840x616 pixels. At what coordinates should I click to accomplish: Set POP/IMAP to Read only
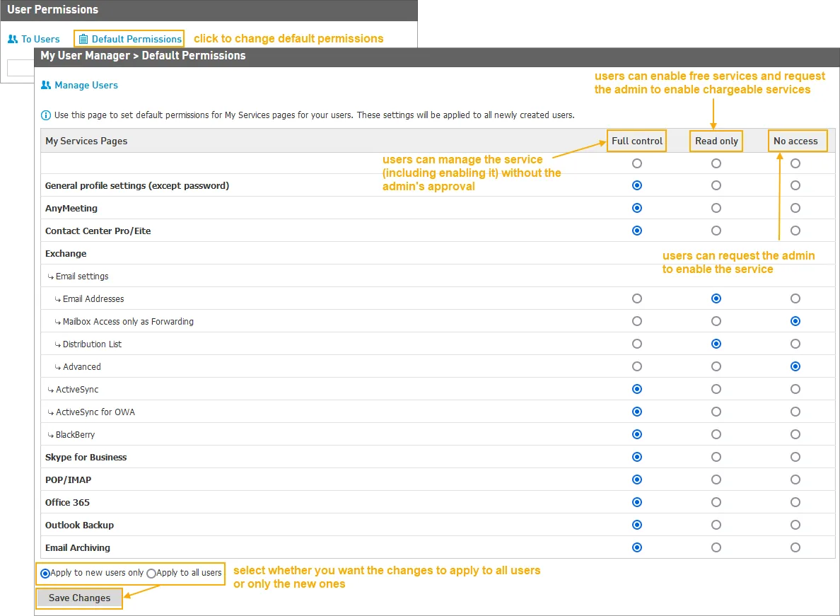tap(716, 480)
